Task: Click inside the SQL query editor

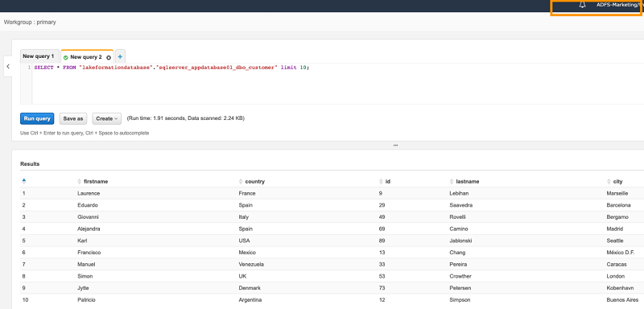Action: (x=336, y=84)
